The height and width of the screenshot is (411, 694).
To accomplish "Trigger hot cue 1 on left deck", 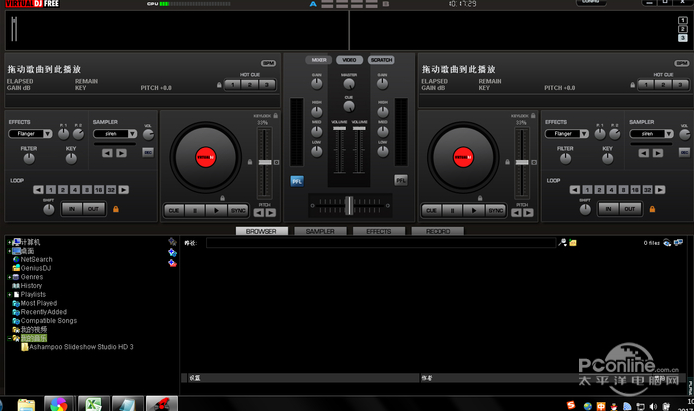I will tap(233, 85).
